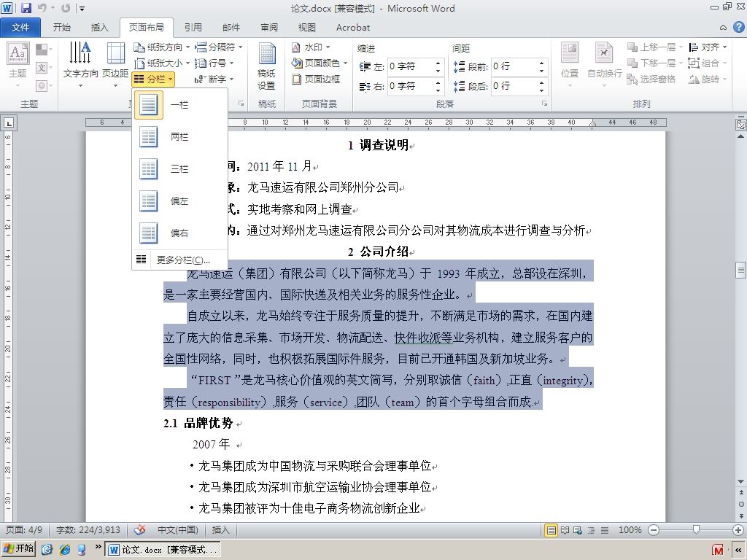Switch to Mailings (邮件) tab
The image size is (747, 560).
231,28
